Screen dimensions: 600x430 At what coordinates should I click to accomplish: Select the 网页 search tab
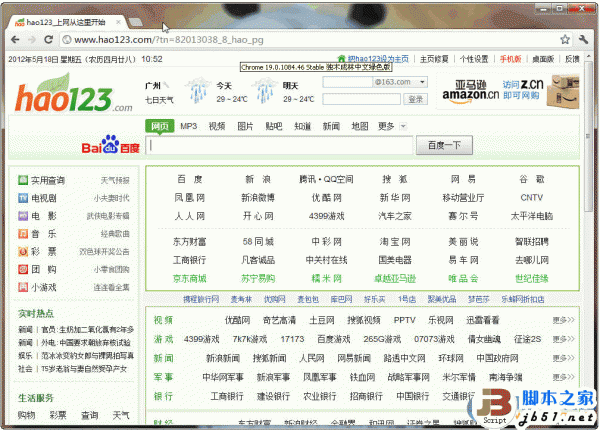pyautogui.click(x=160, y=126)
